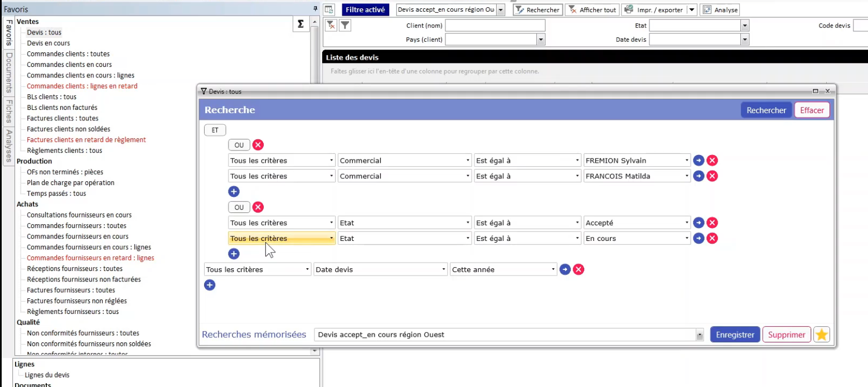
Task: Click the clear filter funnel icon
Action: 331,25
